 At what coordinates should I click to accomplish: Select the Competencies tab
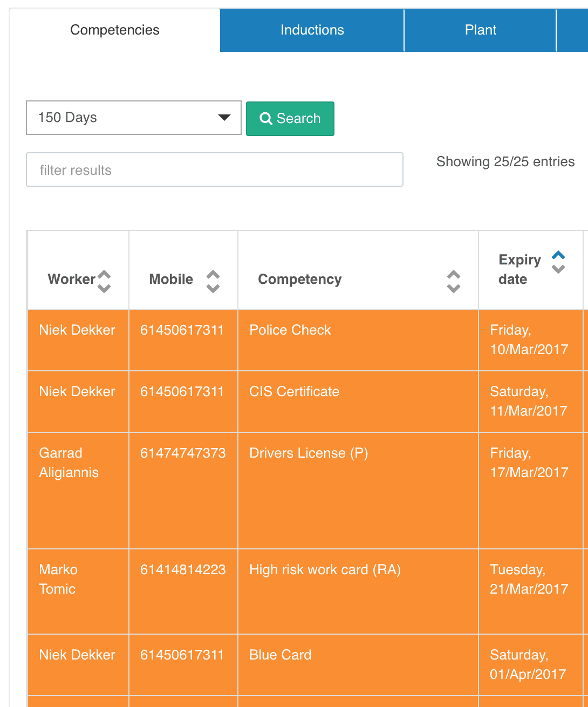click(x=115, y=30)
